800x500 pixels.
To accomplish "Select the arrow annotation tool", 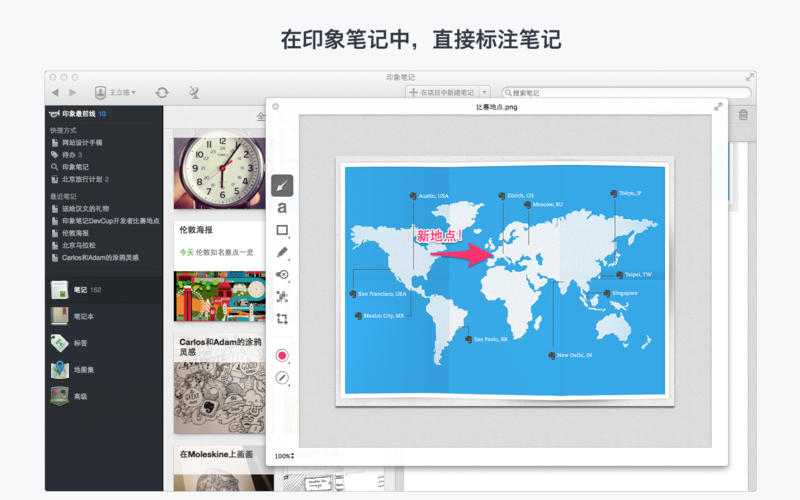I will tap(282, 185).
